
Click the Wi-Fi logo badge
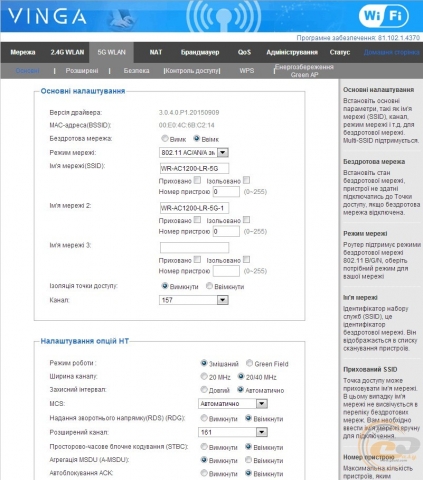point(383,15)
